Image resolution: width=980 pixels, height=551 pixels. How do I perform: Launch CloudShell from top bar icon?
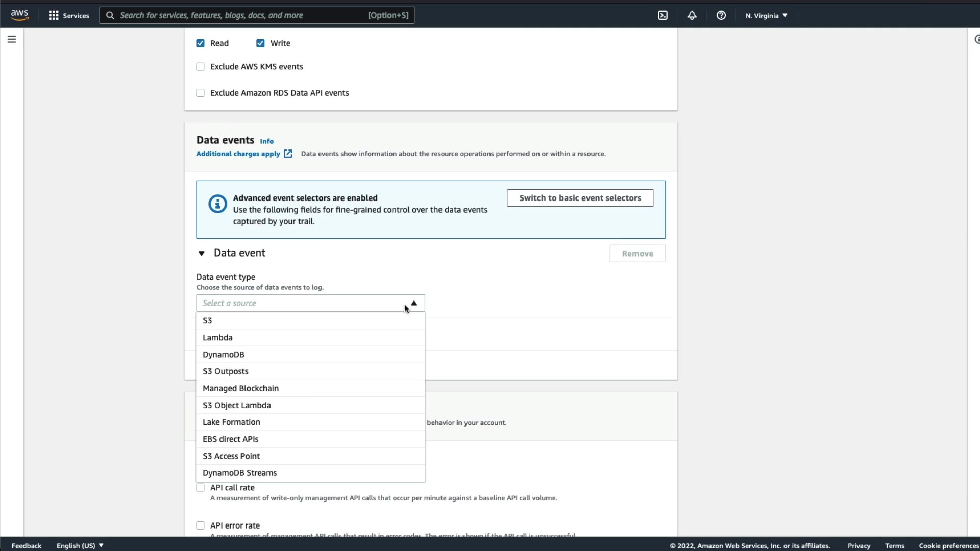point(663,15)
